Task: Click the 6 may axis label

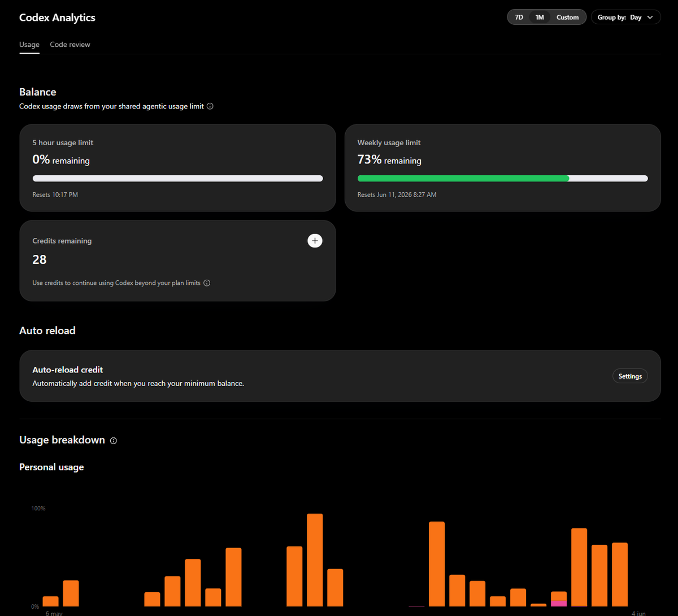Action: coord(54,613)
